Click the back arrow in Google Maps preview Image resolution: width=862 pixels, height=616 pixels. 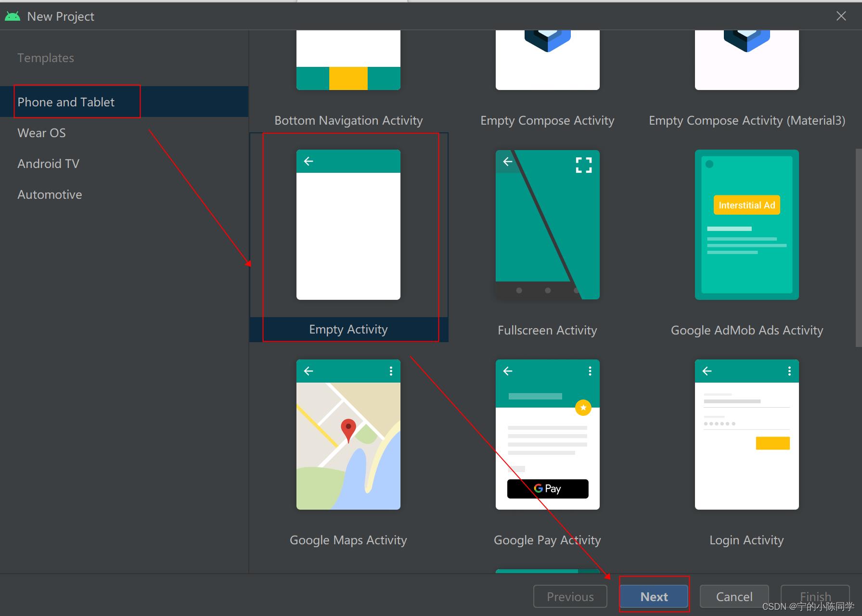(309, 371)
